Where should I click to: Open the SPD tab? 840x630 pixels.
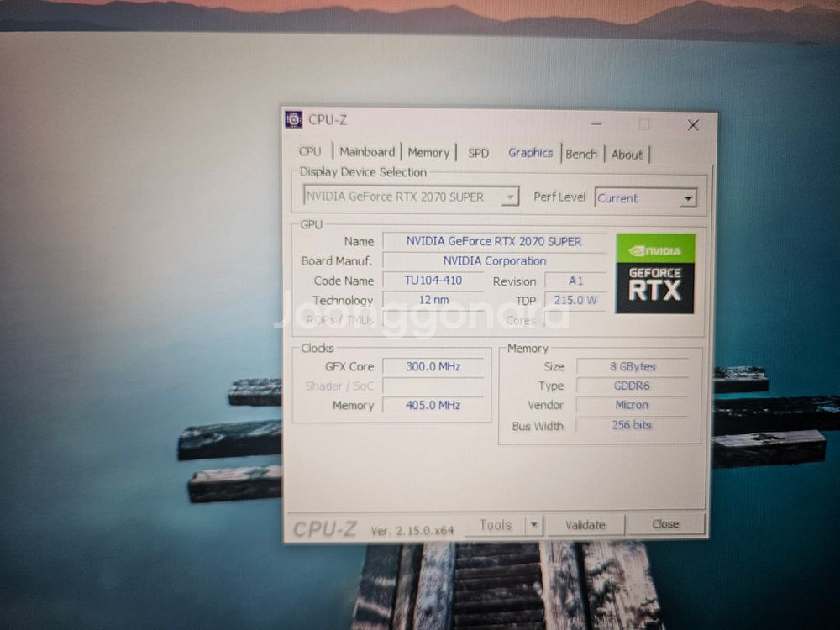(x=479, y=153)
